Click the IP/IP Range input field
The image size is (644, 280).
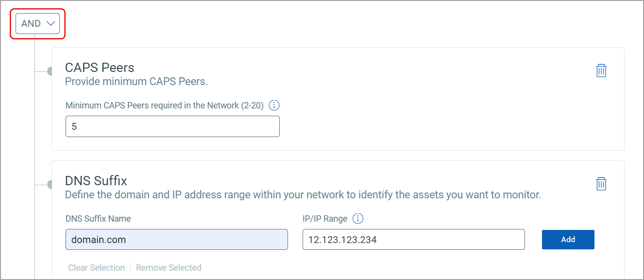413,240
